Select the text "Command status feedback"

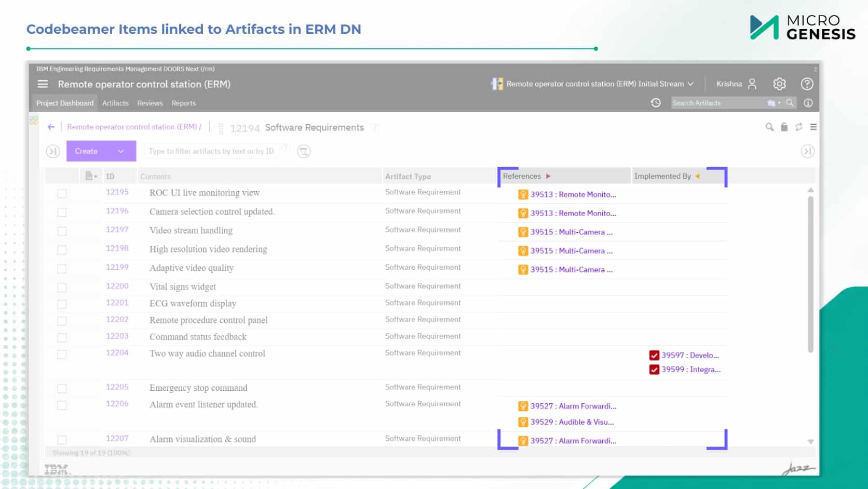(198, 337)
